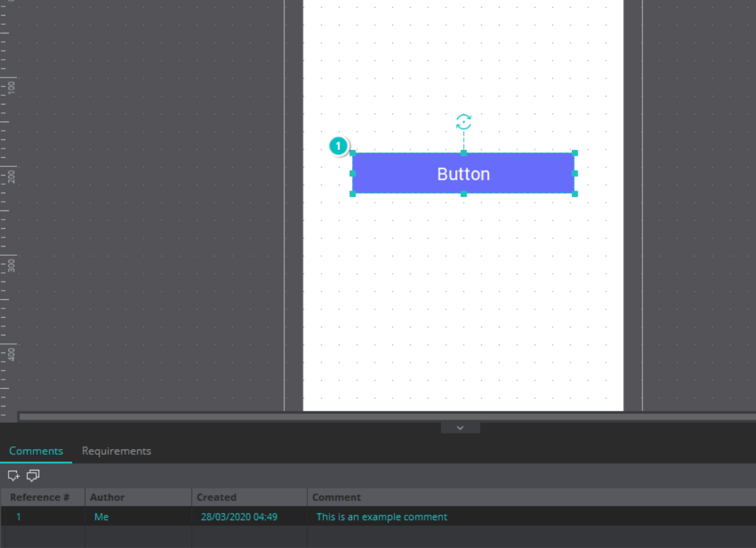
Task: Click the show all comments icon
Action: (33, 476)
